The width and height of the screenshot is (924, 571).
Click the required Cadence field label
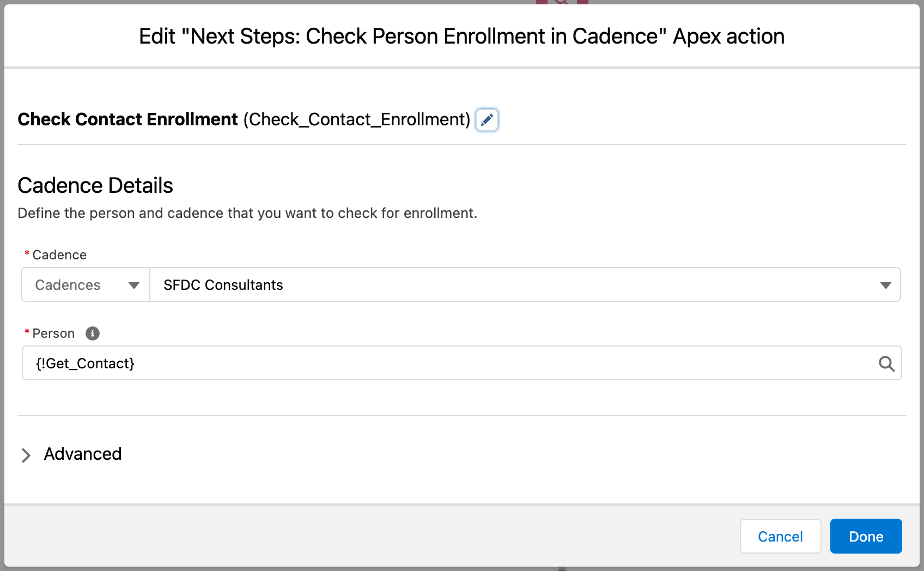point(59,255)
